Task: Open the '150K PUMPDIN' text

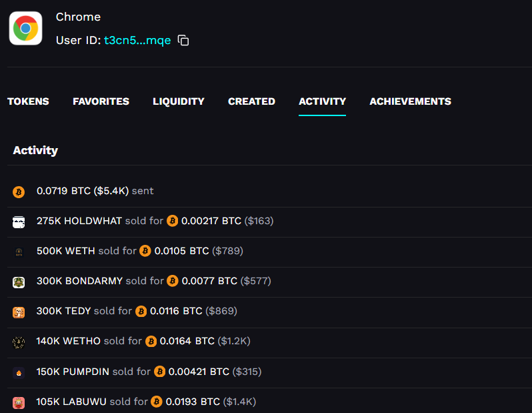Action: [x=73, y=372]
